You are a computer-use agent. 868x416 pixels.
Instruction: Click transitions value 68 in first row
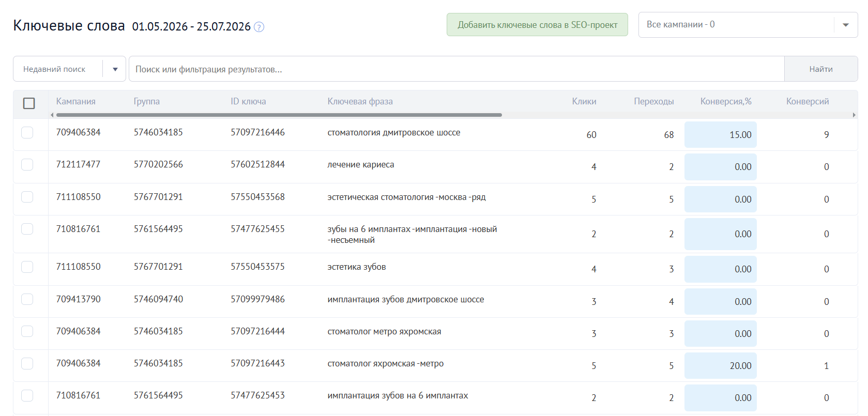(x=669, y=135)
